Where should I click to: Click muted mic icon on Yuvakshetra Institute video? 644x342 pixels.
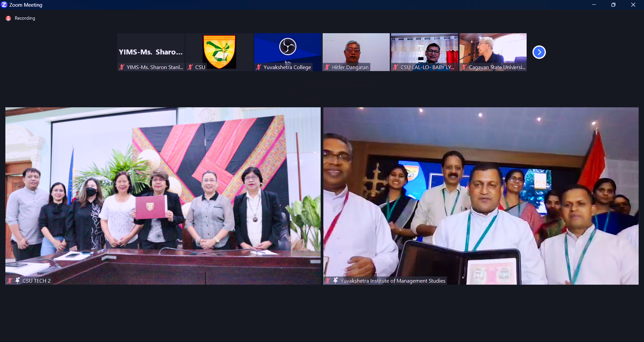[328, 281]
